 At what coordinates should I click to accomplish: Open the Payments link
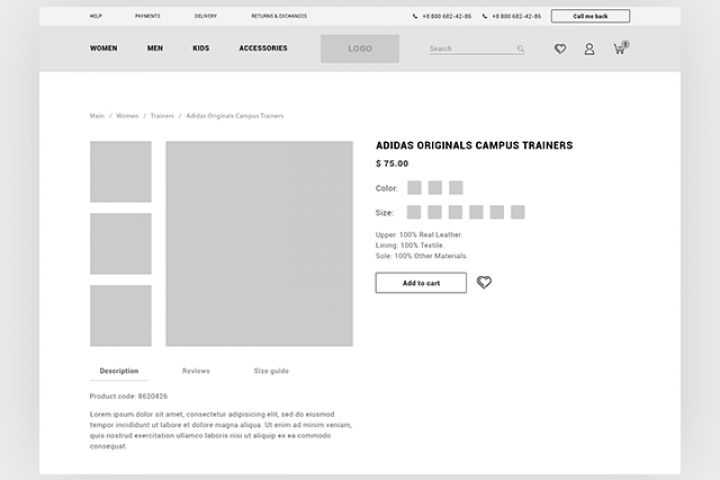[x=147, y=16]
